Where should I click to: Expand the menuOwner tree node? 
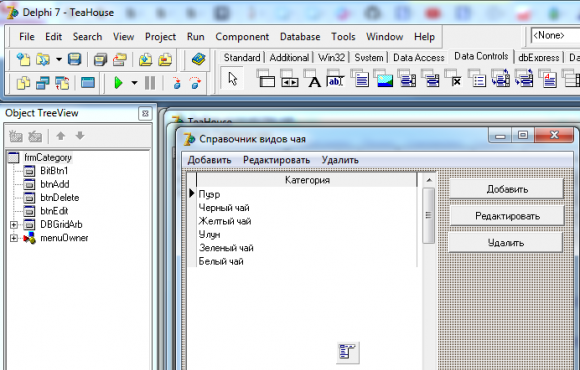[14, 238]
